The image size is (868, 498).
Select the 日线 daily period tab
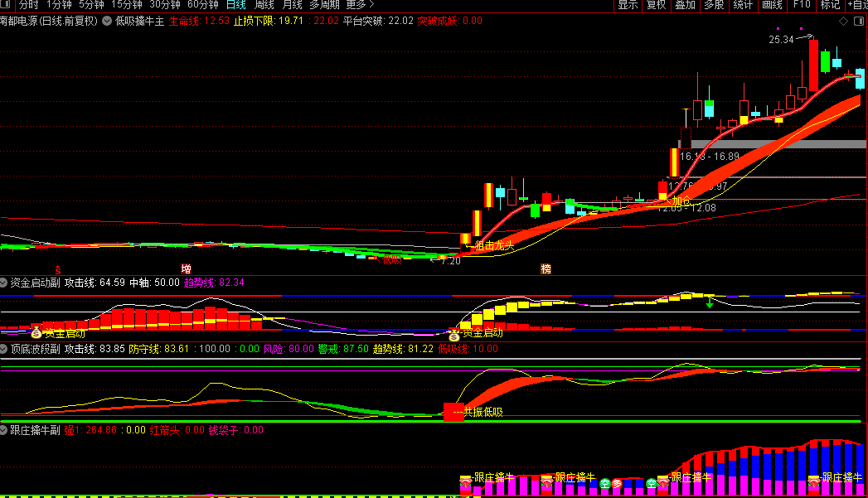235,5
